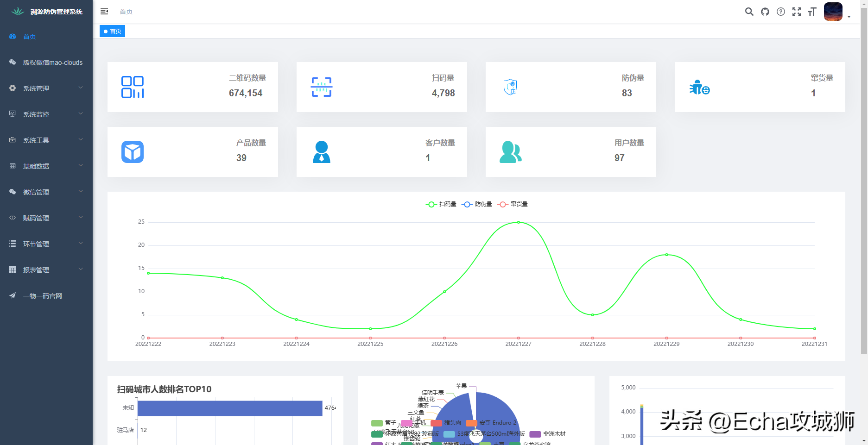868x445 pixels.
Task: Open 版权微信mao-clouds sidebar item
Action: point(46,63)
